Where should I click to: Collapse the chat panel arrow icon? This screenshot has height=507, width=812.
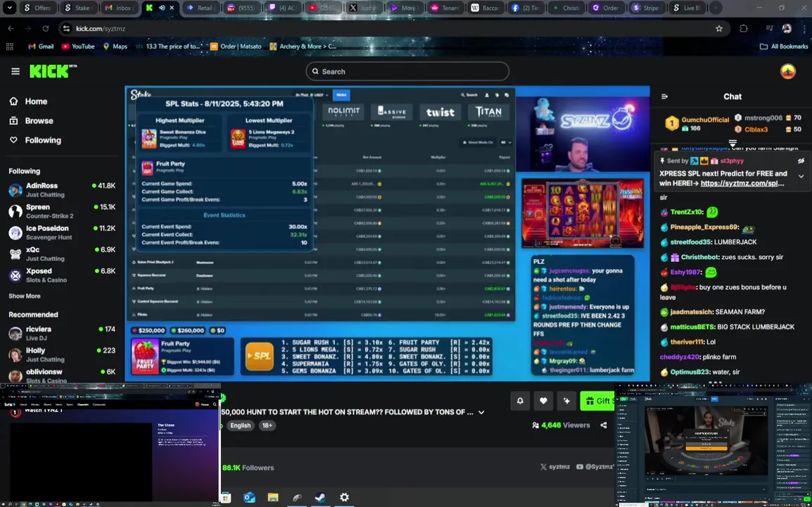click(x=665, y=96)
